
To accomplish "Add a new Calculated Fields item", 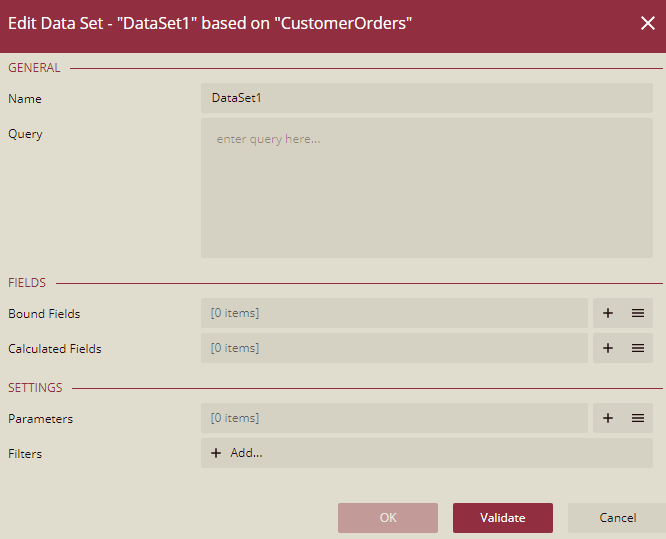I will coord(608,348).
